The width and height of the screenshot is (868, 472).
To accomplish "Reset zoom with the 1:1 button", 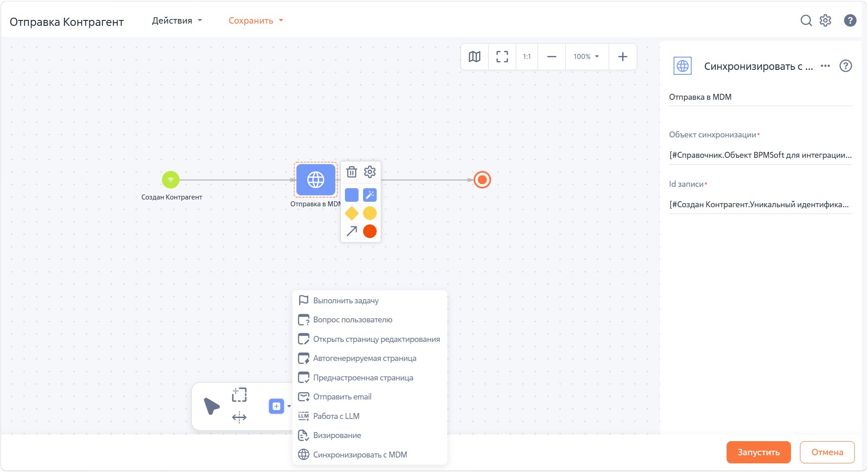I will tap(527, 57).
